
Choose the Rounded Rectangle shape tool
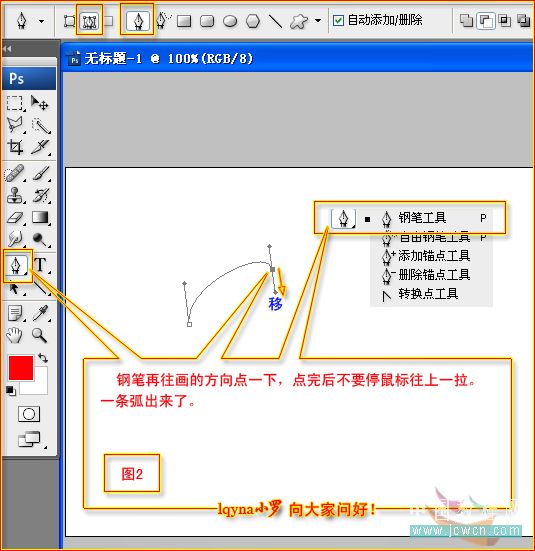[x=207, y=21]
